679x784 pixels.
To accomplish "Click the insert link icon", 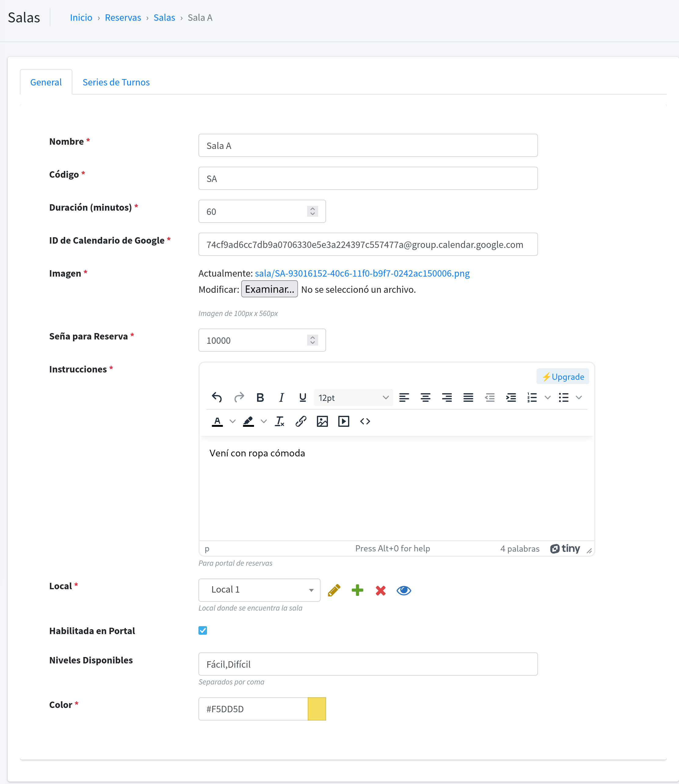I will pyautogui.click(x=301, y=421).
